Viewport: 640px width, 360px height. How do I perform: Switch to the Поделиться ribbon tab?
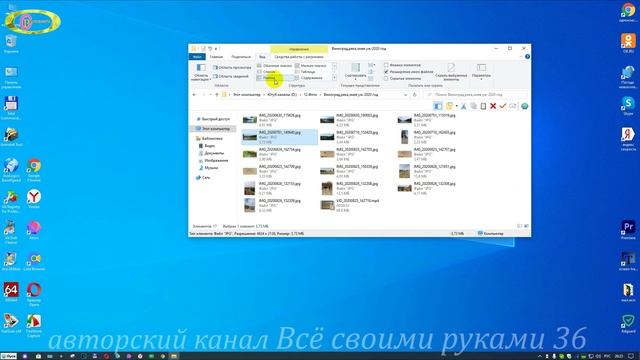pyautogui.click(x=241, y=57)
